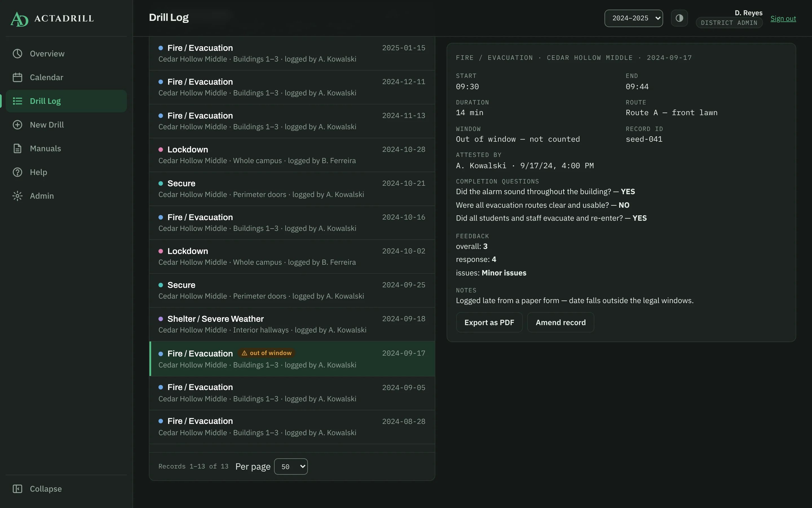Click the Records 1–13 of 13 text

click(x=193, y=466)
